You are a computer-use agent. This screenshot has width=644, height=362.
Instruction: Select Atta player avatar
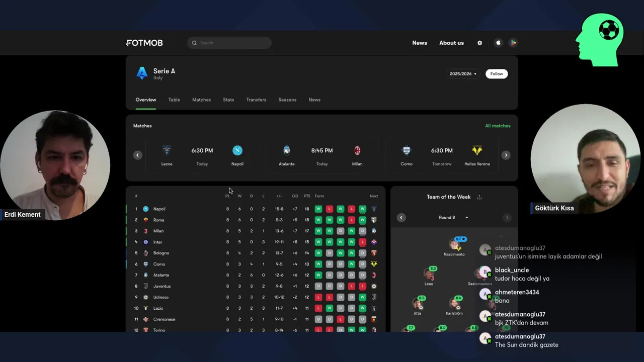[x=417, y=304]
